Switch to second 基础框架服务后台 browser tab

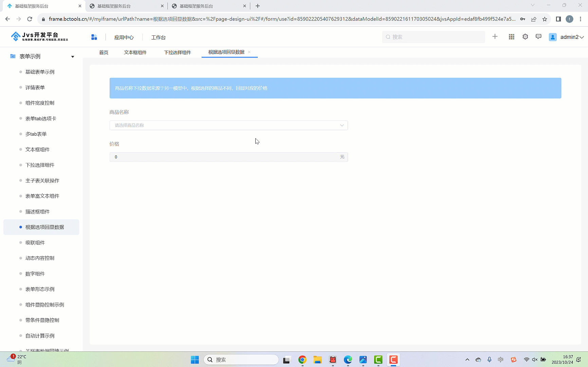[126, 6]
